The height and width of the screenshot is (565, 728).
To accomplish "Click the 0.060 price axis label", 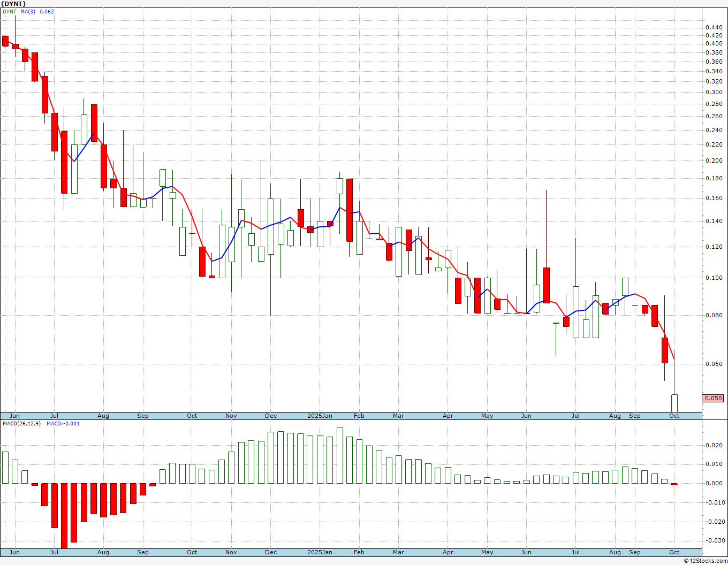I will coord(714,364).
